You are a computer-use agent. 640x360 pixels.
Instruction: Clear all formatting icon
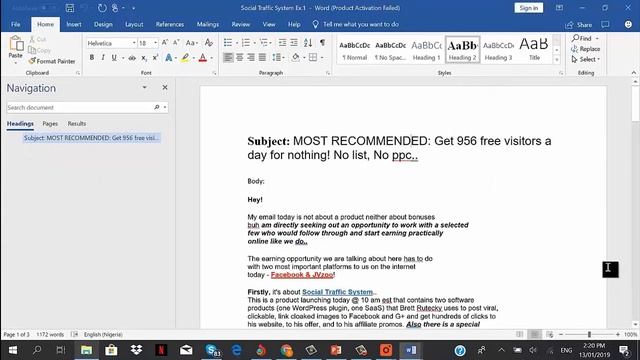(x=209, y=43)
